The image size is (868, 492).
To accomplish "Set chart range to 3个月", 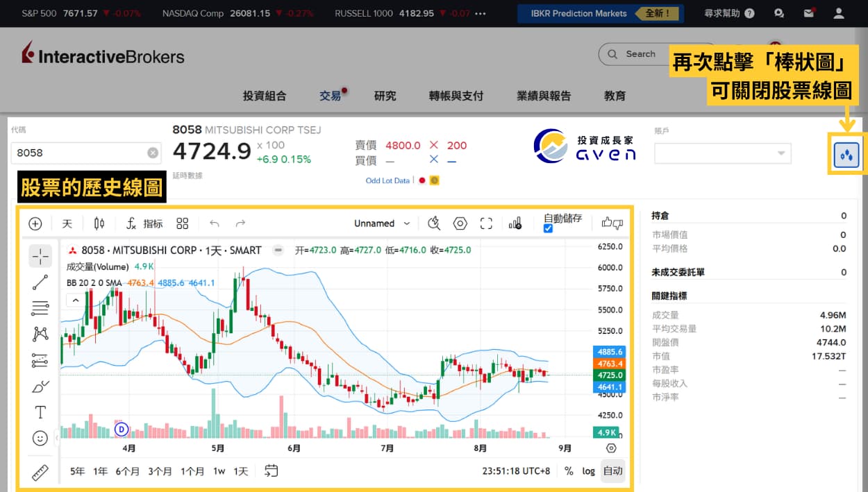I will point(160,470).
